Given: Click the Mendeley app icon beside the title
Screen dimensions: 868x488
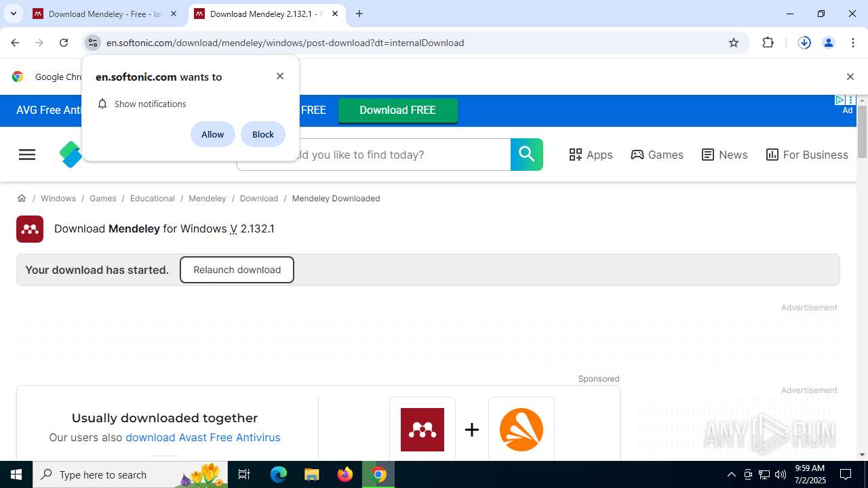Looking at the screenshot, I should click(30, 229).
